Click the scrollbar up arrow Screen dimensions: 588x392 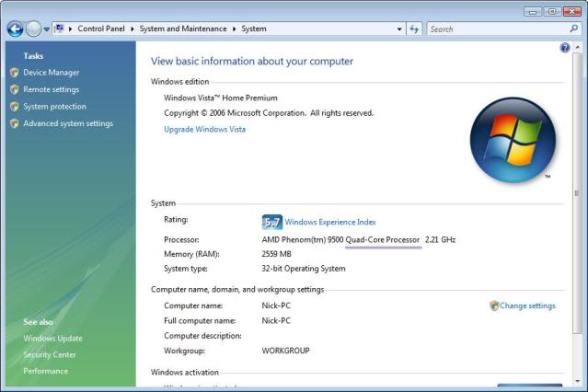577,48
